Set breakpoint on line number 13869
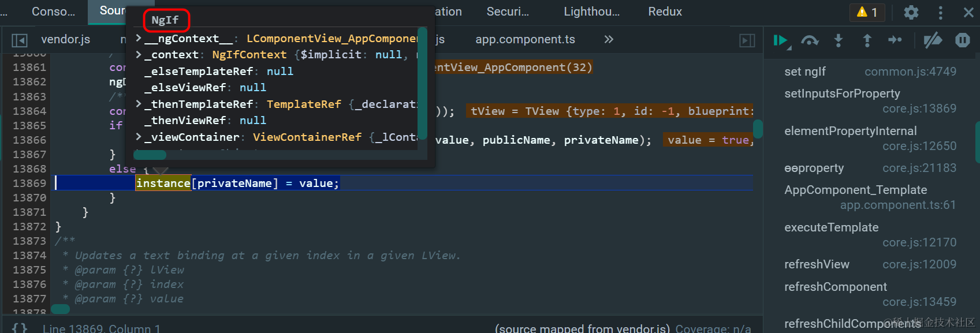The height and width of the screenshot is (333, 980). 29,183
